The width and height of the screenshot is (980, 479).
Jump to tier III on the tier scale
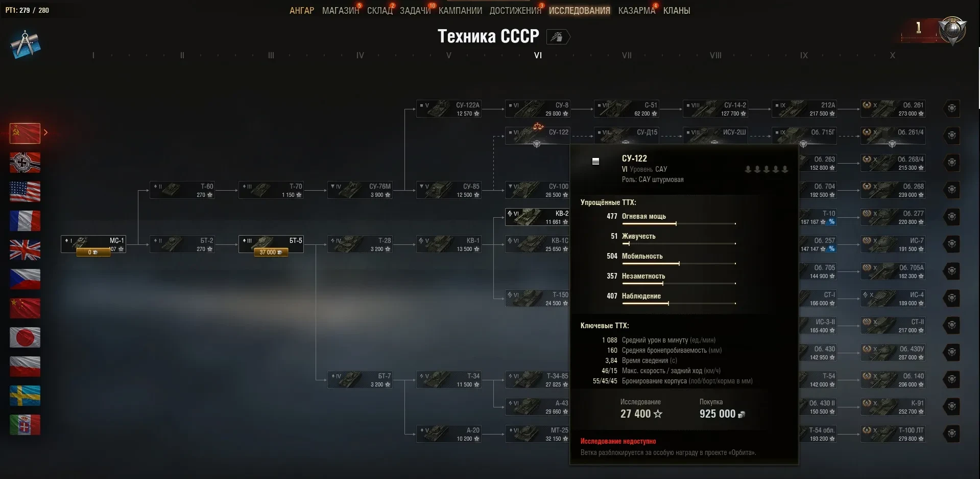[x=271, y=55]
